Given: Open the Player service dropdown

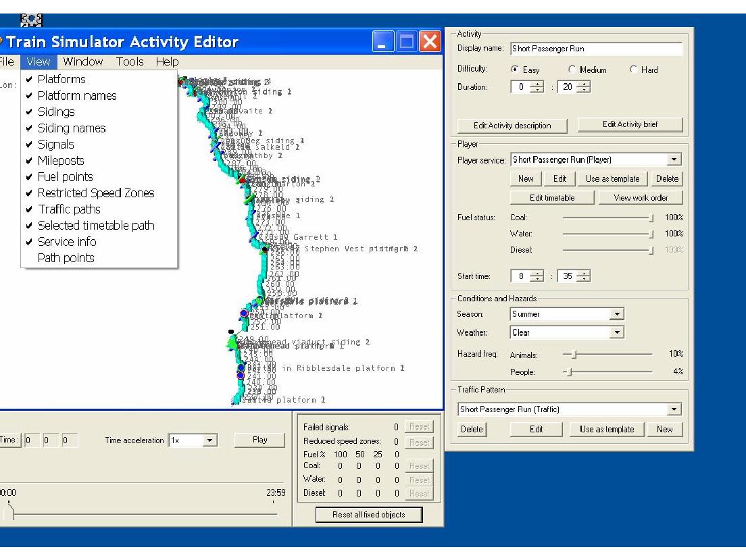Looking at the screenshot, I should [x=673, y=160].
